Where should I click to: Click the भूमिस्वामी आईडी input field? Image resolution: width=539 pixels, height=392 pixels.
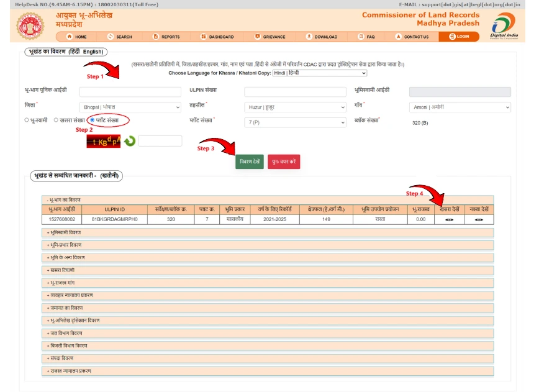460,92
